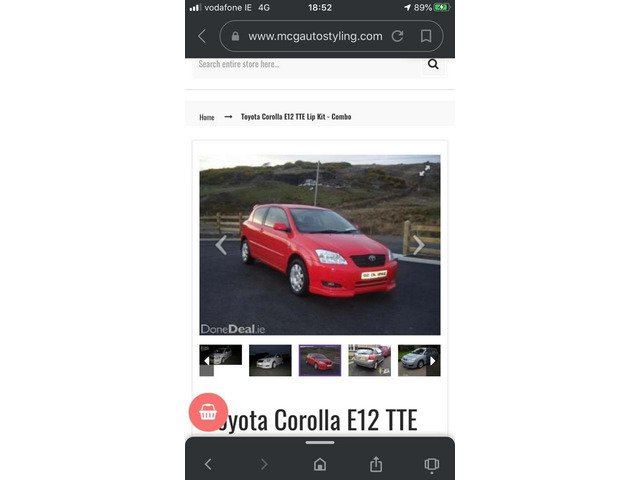This screenshot has width=640, height=480.
Task: Select the silver car thumbnail second in strip
Action: (x=270, y=360)
